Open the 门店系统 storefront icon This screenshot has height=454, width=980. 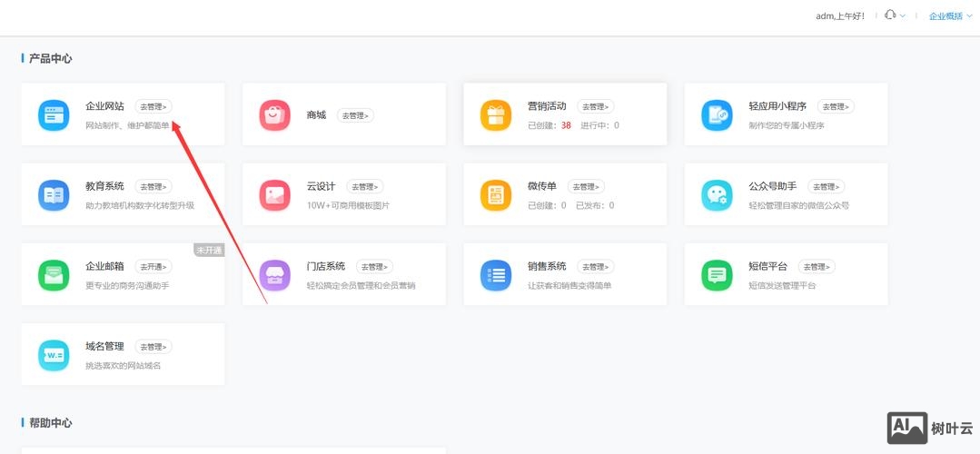point(275,275)
